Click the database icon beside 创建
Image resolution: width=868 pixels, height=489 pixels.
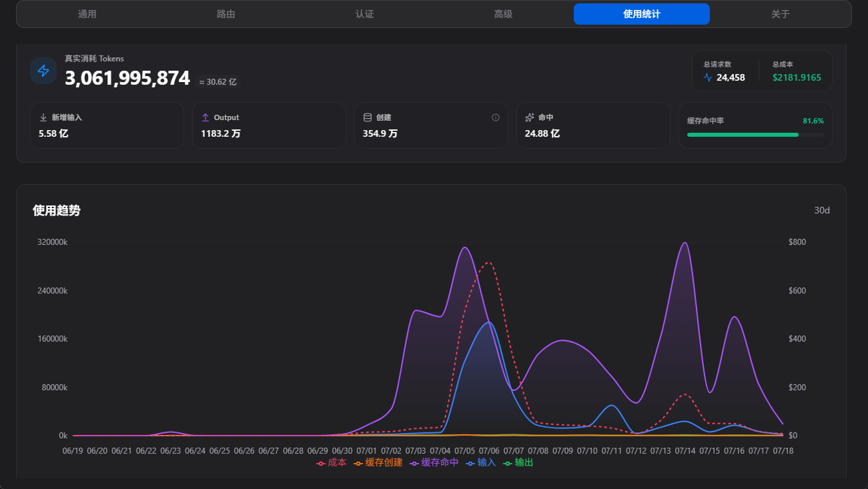pos(368,117)
